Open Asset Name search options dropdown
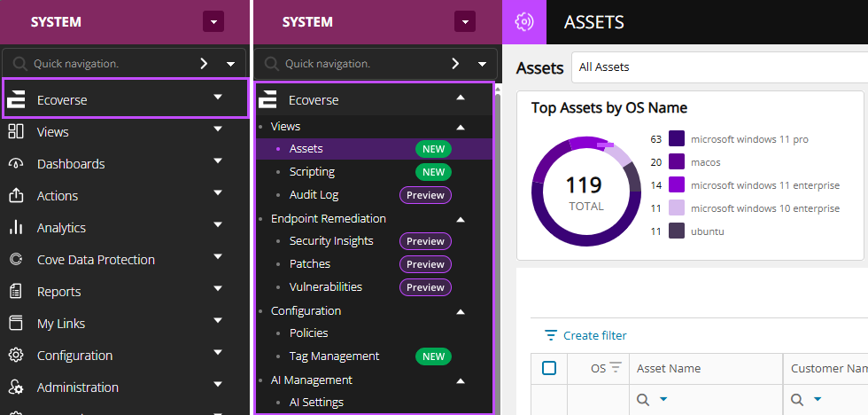The width and height of the screenshot is (868, 415). click(x=663, y=400)
